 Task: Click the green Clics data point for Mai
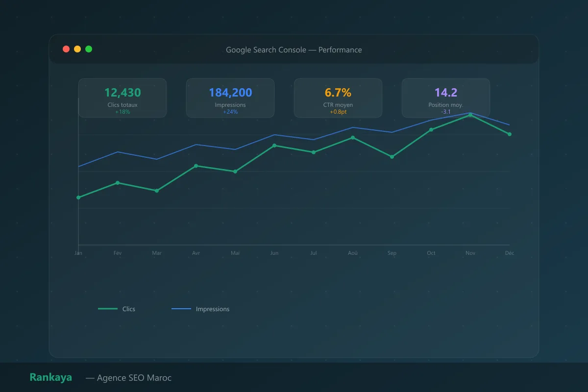pyautogui.click(x=235, y=171)
